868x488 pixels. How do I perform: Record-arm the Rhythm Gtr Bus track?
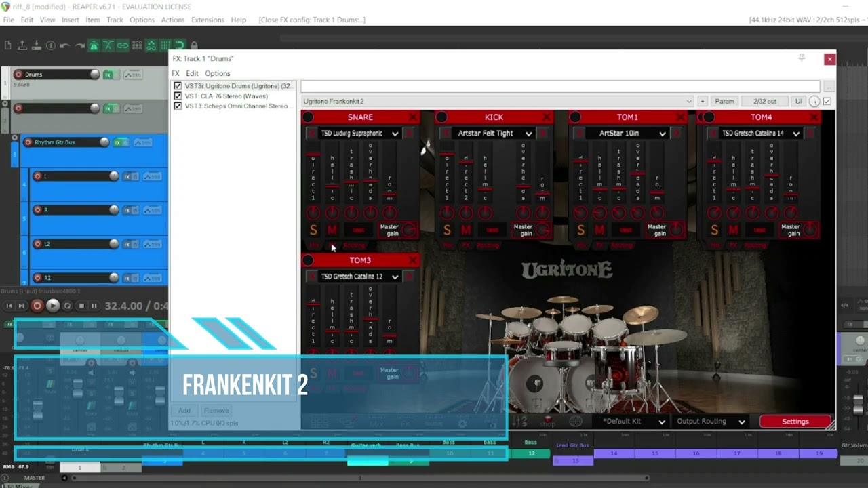coord(28,142)
